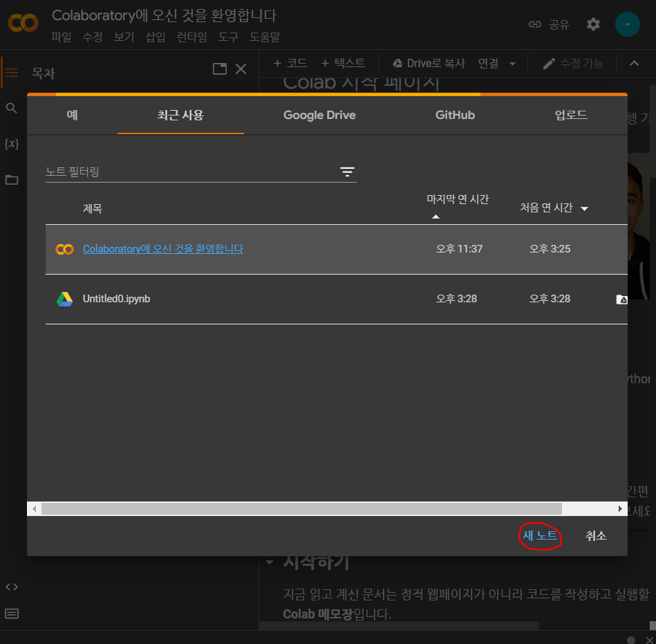Click the 취소 button
The image size is (656, 644).
[x=596, y=535]
